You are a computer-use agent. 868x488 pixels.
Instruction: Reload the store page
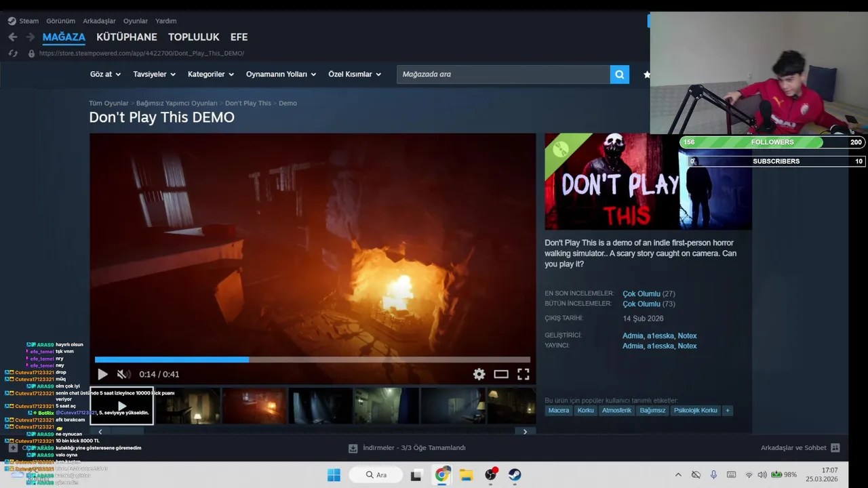(x=13, y=54)
